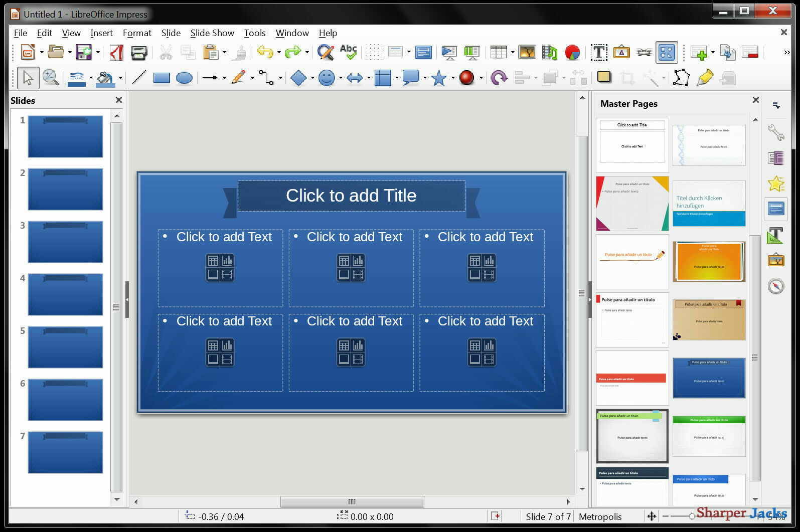This screenshot has width=800, height=532.
Task: Click the 'Click to add Title' placeholder
Action: pos(351,196)
